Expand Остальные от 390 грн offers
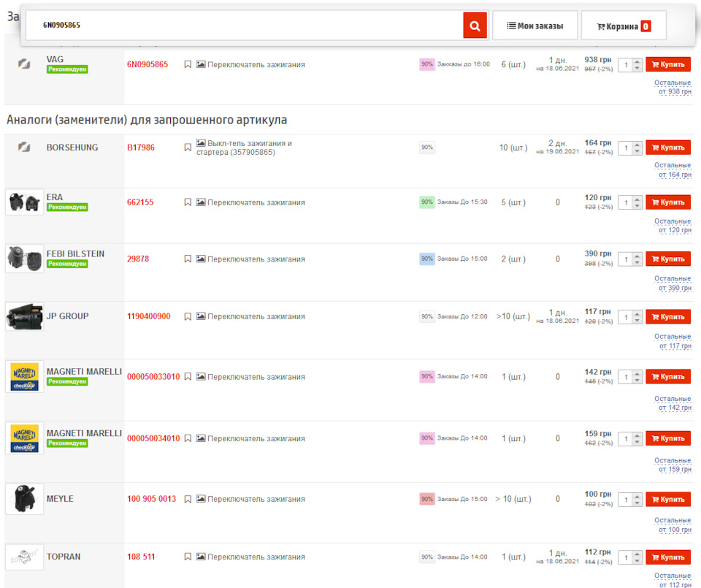Viewport: 701px width, 588px height. point(673,283)
